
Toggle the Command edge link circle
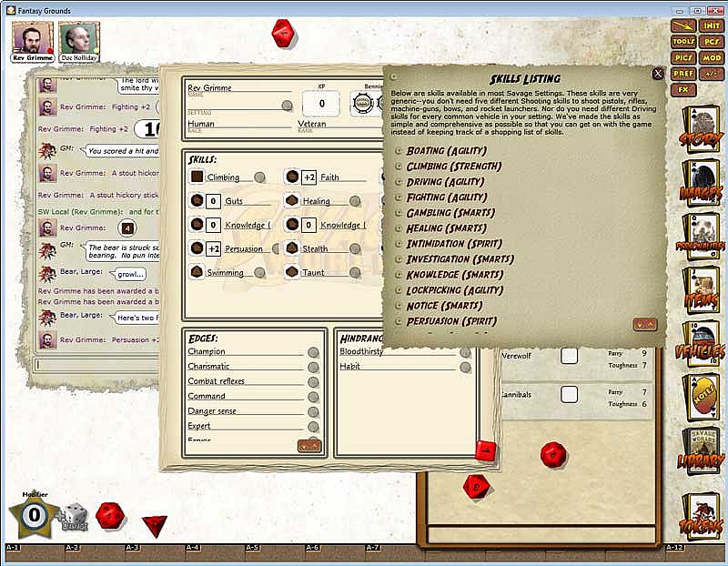click(x=313, y=397)
